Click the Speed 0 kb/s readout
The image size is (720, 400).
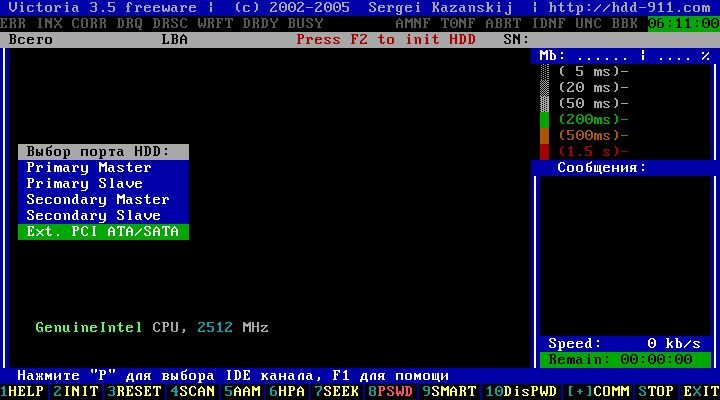pyautogui.click(x=625, y=344)
